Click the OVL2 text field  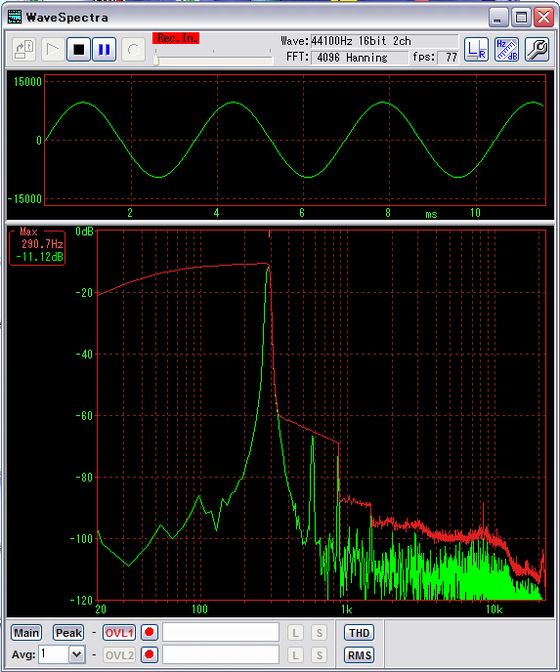pyautogui.click(x=221, y=655)
